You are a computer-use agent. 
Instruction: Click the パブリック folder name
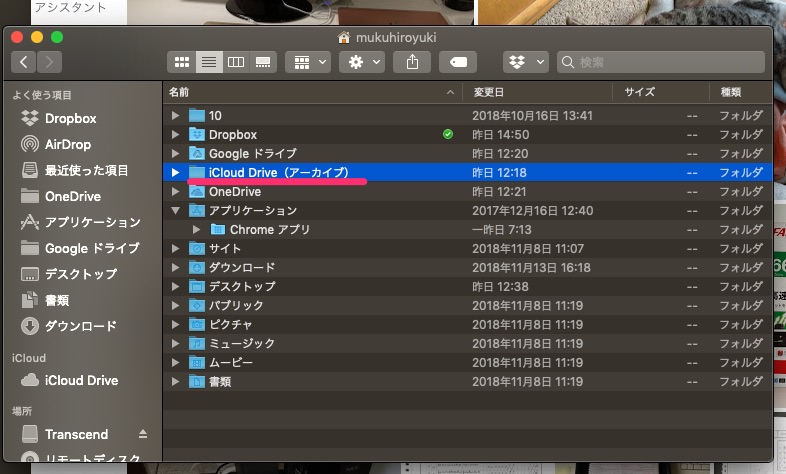(x=236, y=306)
